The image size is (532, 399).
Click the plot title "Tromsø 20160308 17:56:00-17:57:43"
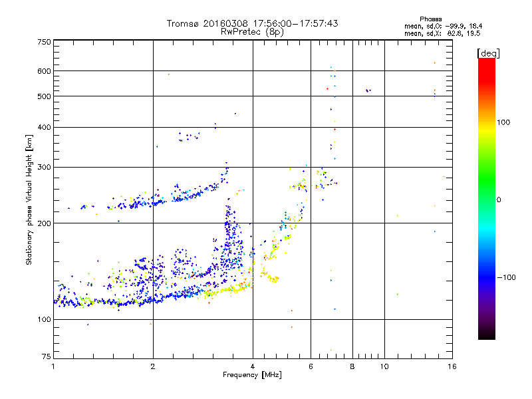click(x=253, y=23)
